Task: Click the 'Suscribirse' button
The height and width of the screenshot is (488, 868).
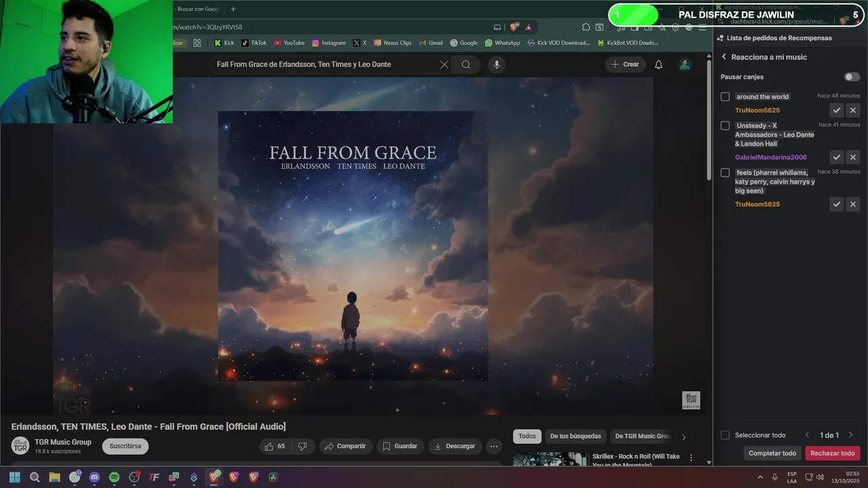Action: 125,446
